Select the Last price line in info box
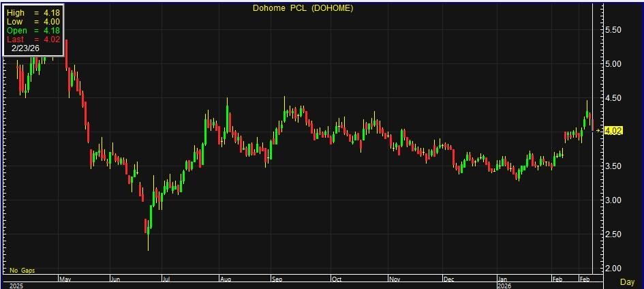644x289 pixels. pyautogui.click(x=33, y=40)
